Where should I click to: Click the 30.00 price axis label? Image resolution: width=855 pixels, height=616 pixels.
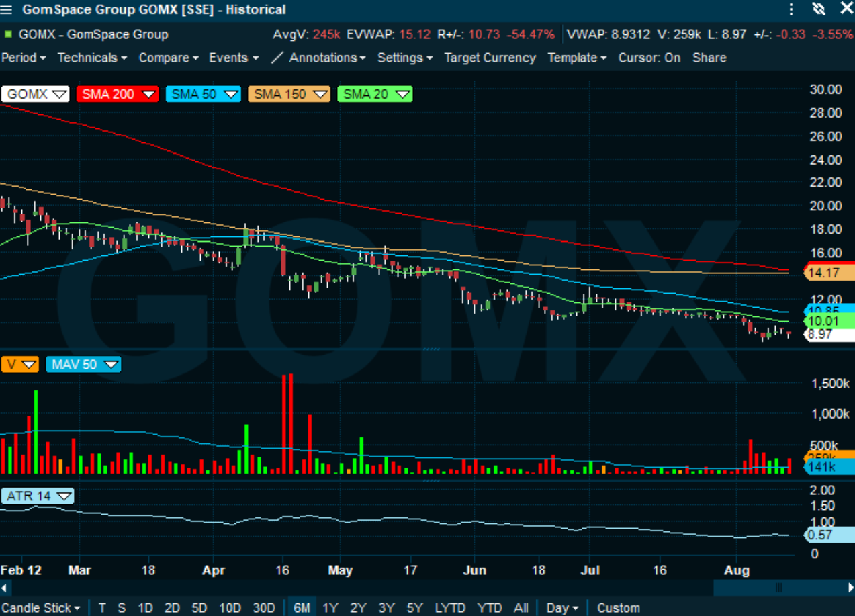tap(825, 89)
